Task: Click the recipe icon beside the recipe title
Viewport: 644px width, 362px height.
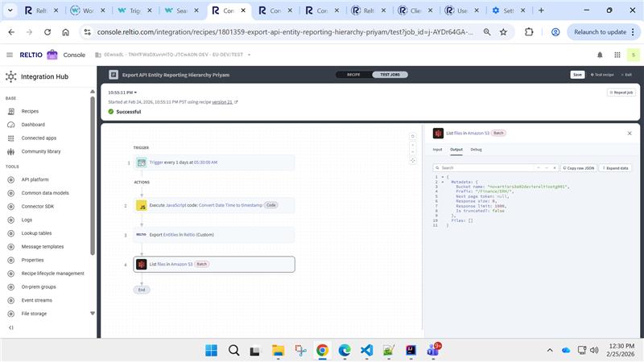Action: 114,75
